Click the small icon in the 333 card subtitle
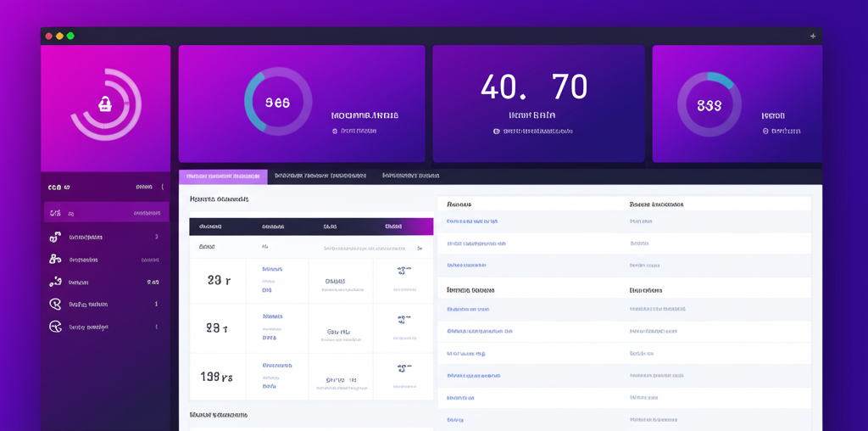This screenshot has width=868, height=431. pyautogui.click(x=765, y=132)
